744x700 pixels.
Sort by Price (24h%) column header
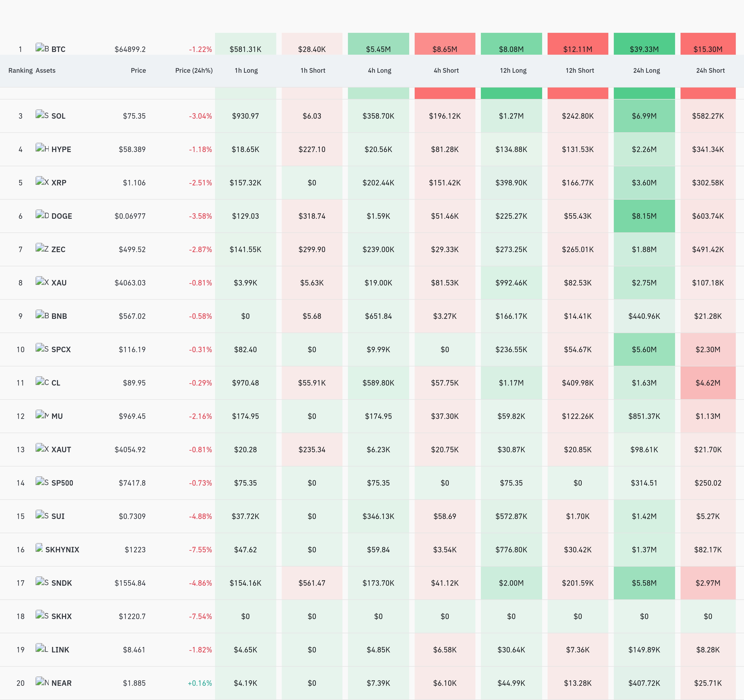click(x=194, y=70)
